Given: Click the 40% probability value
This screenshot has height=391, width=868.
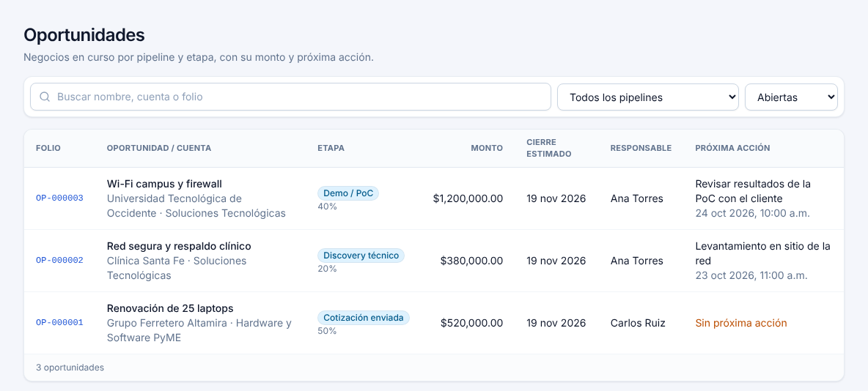Looking at the screenshot, I should 327,206.
